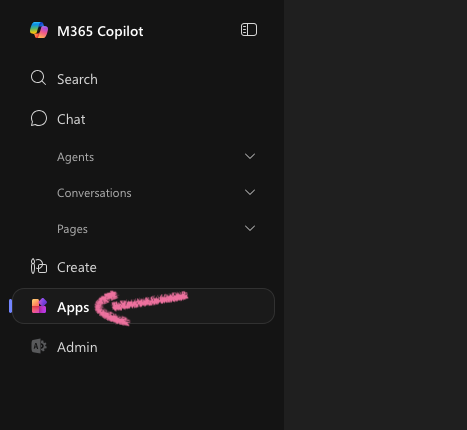Open Search from the sidebar label

click(x=77, y=79)
